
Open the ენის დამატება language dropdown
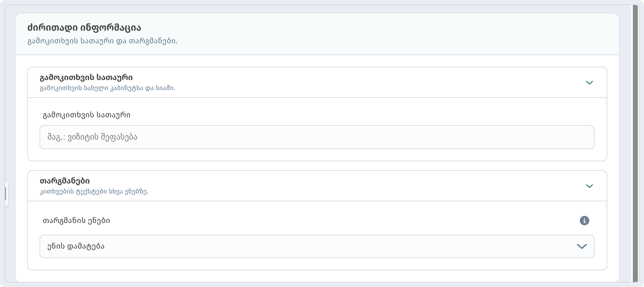coord(317,246)
